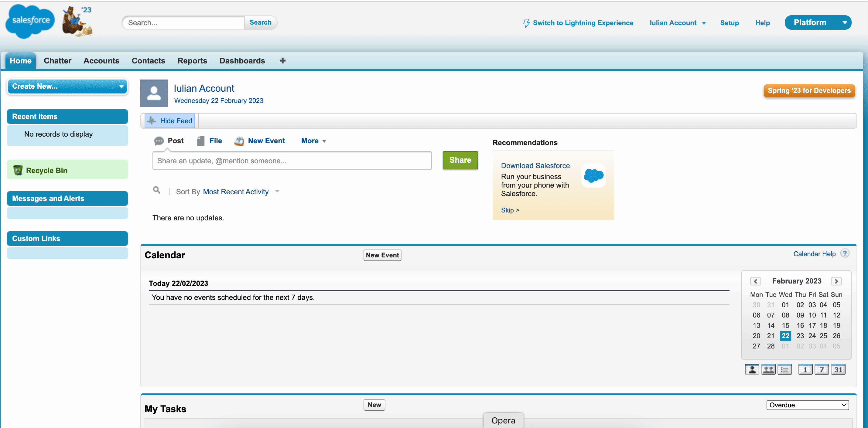Click Most Recent Activity sort link
Image resolution: width=868 pixels, height=428 pixels.
pyautogui.click(x=236, y=192)
